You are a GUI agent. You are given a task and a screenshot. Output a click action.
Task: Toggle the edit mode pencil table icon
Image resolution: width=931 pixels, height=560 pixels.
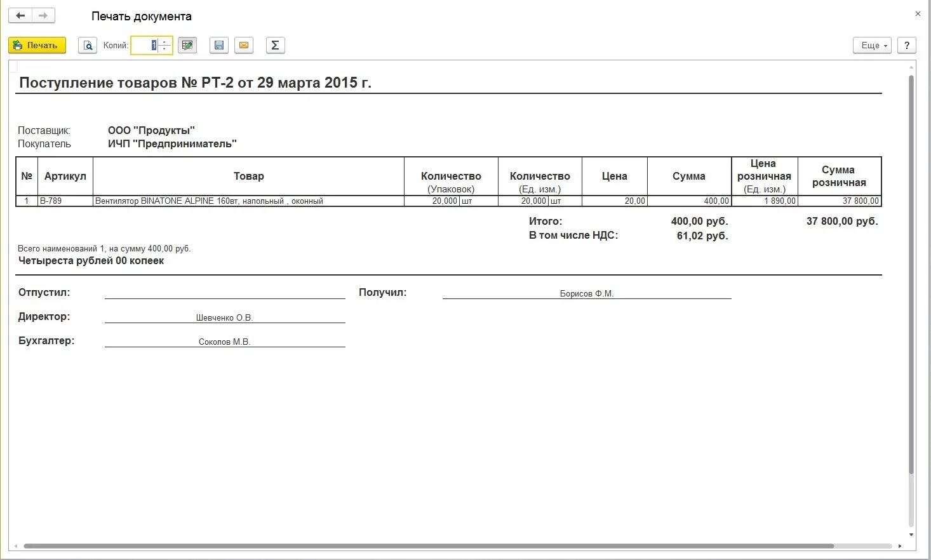click(187, 45)
